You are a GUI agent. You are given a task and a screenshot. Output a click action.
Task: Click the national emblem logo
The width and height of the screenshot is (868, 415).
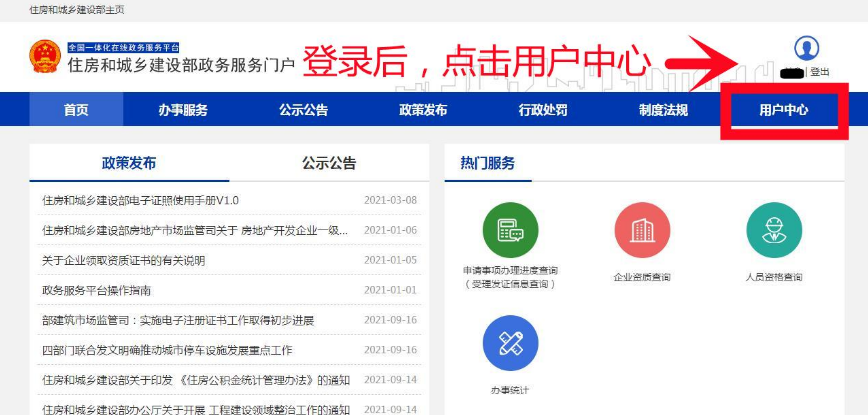45,58
